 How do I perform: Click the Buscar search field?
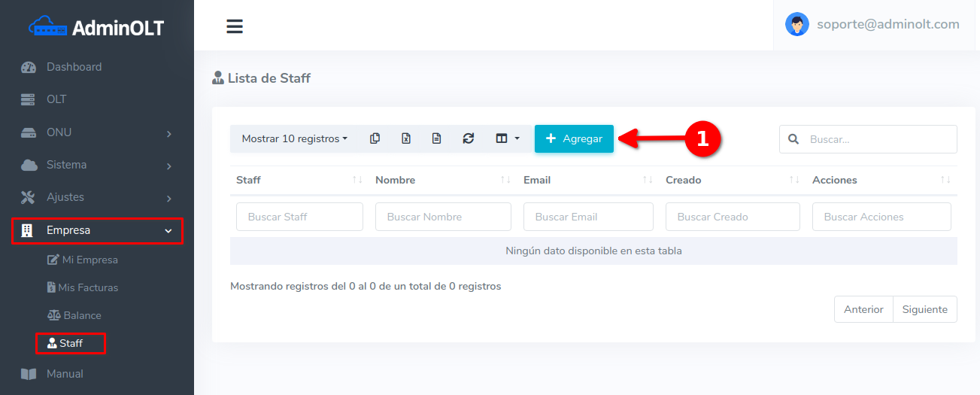point(877,139)
